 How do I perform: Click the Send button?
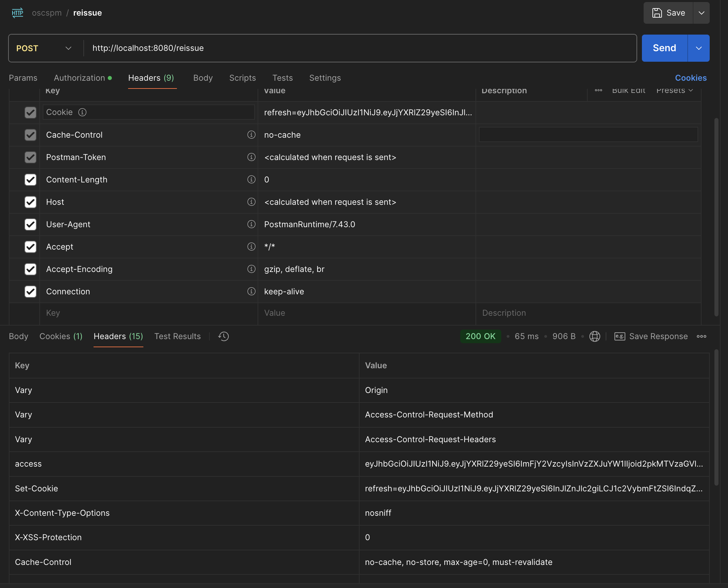664,48
